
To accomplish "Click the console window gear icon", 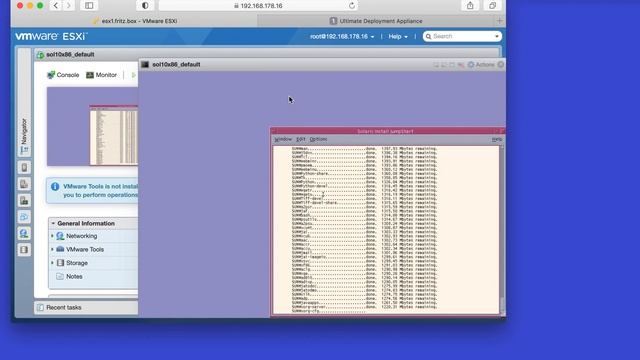I will 471,64.
